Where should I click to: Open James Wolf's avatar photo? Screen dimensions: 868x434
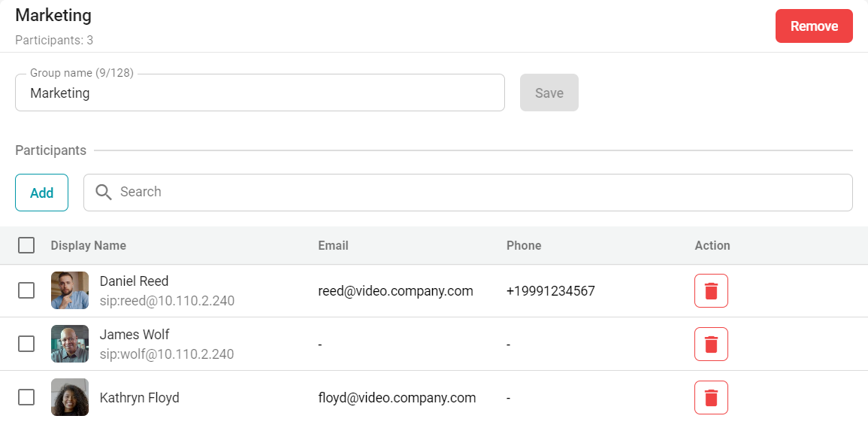coord(70,344)
